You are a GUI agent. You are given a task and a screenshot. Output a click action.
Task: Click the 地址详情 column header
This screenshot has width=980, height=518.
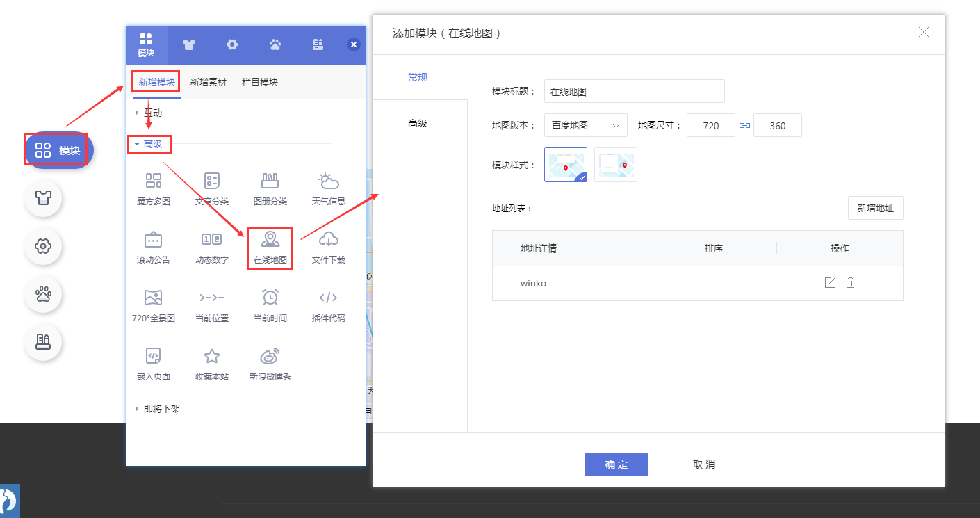click(539, 248)
